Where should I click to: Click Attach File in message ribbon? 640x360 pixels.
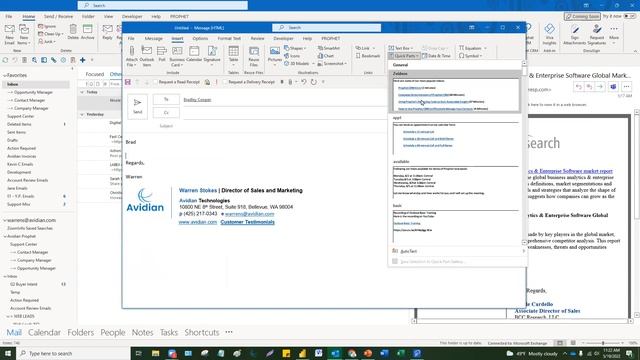coord(131,56)
